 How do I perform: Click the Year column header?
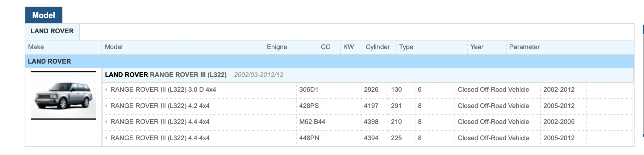(x=477, y=47)
